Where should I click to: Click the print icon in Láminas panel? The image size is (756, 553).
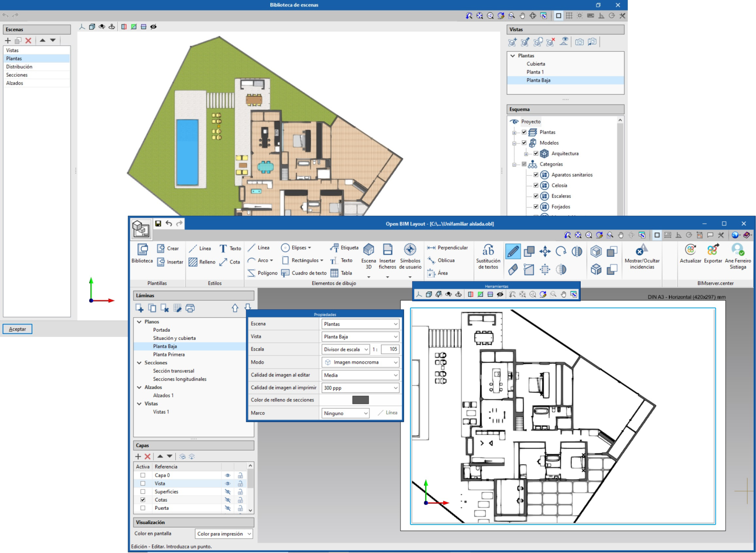click(x=191, y=308)
